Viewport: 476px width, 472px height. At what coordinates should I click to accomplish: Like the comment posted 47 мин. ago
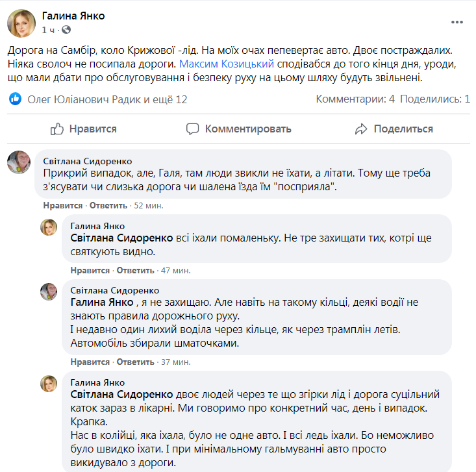click(x=90, y=271)
